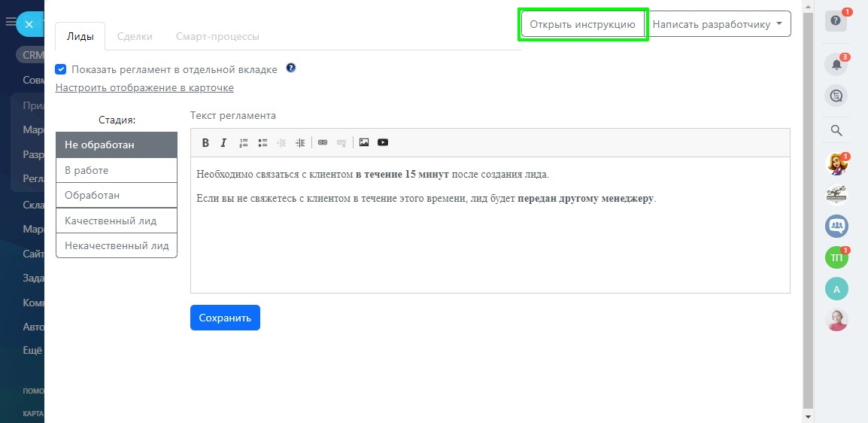Insert a numbered list

pyautogui.click(x=243, y=143)
